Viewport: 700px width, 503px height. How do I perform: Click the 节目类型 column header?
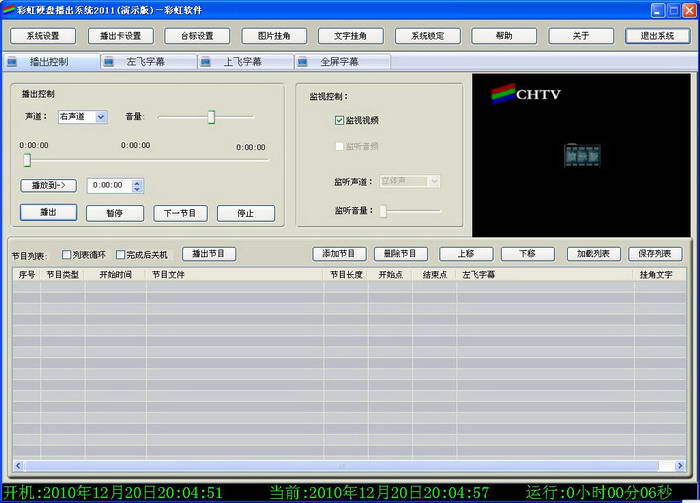(62, 274)
